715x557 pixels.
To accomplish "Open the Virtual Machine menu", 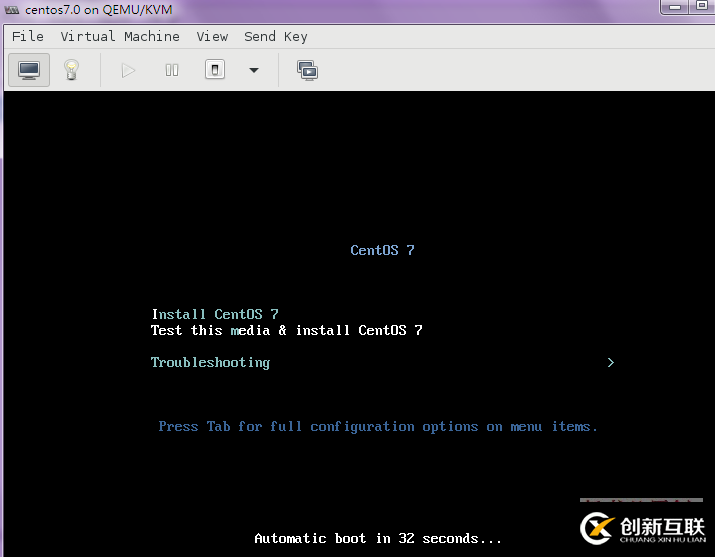I will tap(120, 36).
